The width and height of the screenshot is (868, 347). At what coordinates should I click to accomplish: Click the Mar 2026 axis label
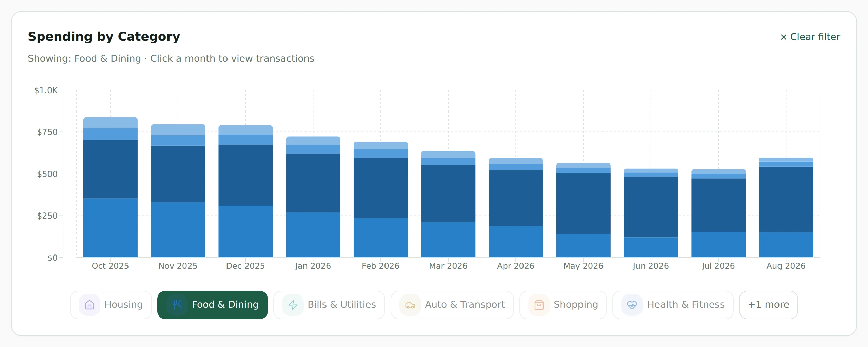tap(448, 266)
